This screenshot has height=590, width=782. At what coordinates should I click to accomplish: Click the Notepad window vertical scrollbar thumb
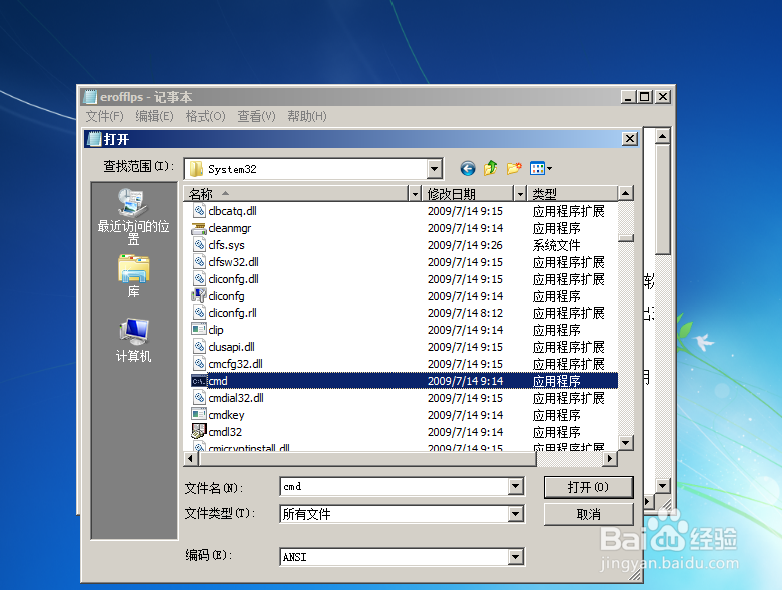663,199
